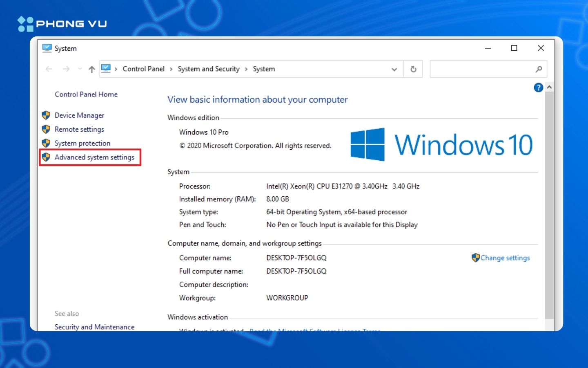This screenshot has width=588, height=368.
Task: Click the refresh icon in the address bar
Action: 413,69
